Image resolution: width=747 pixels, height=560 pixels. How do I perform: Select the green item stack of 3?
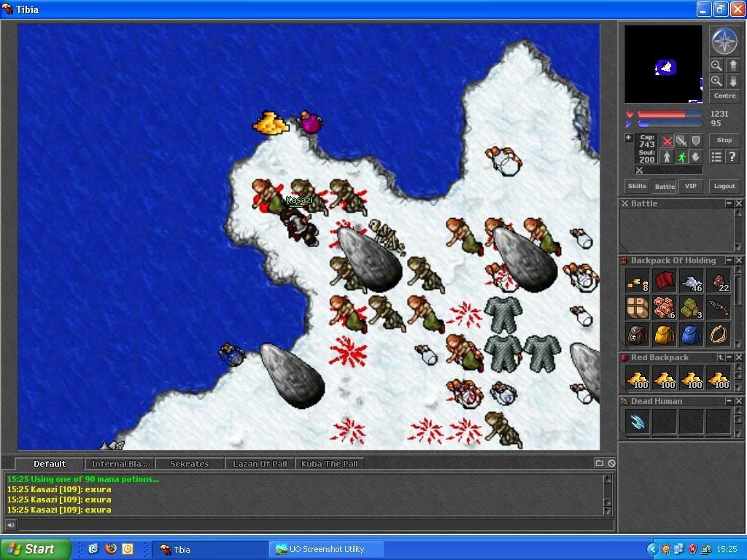pyautogui.click(x=692, y=308)
